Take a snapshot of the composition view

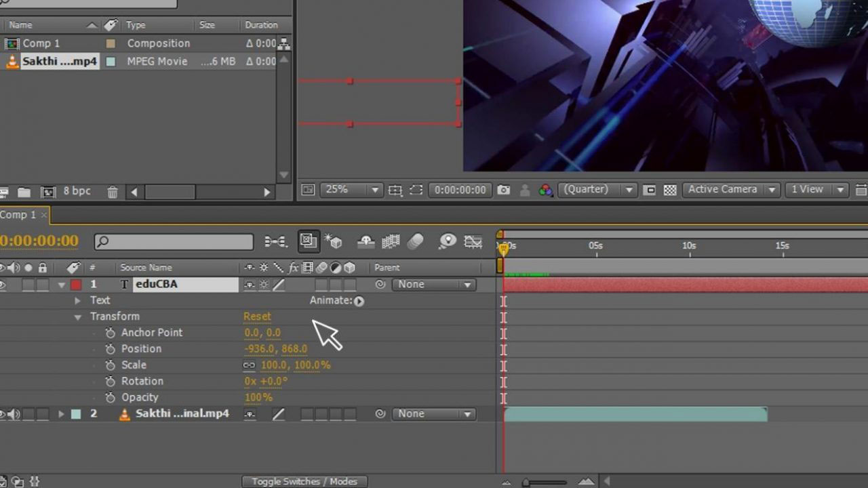click(x=504, y=190)
